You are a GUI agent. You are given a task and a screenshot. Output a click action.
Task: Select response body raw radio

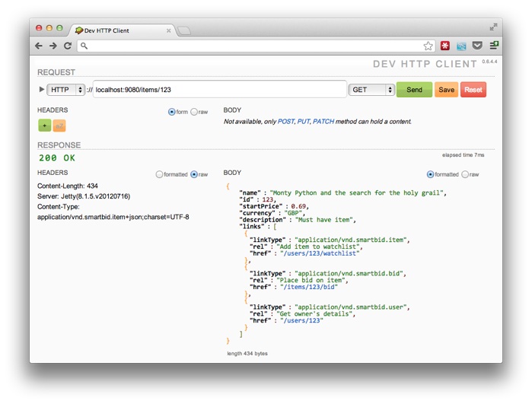point(465,174)
